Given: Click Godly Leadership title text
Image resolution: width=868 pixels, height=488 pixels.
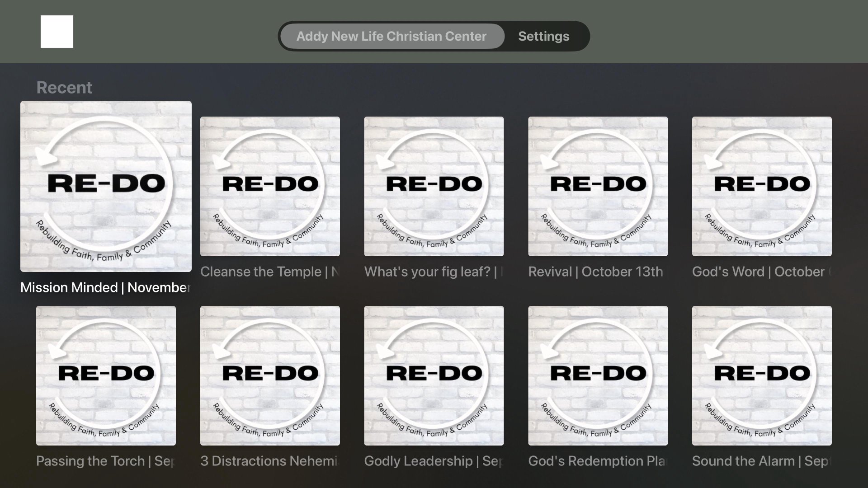Looking at the screenshot, I should pyautogui.click(x=433, y=461).
